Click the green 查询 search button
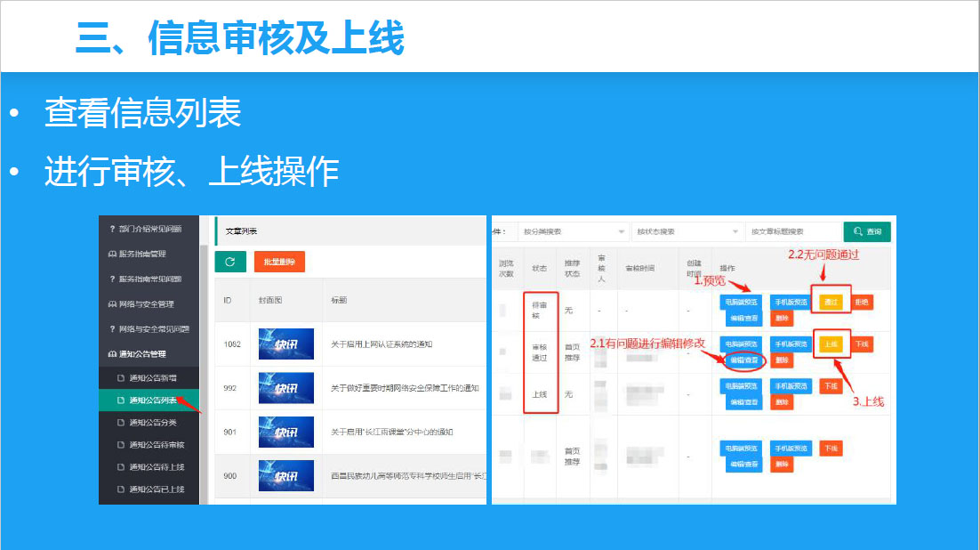980x550 pixels. click(867, 231)
